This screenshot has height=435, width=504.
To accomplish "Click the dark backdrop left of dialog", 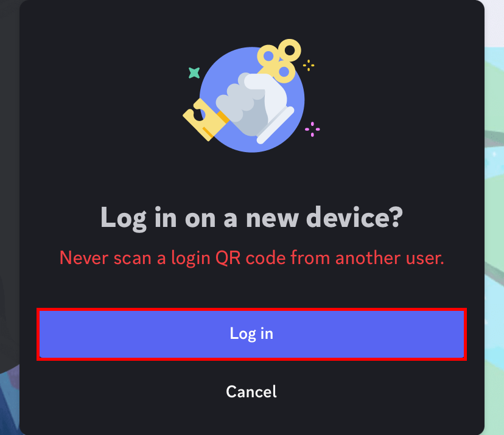I will pyautogui.click(x=10, y=193).
